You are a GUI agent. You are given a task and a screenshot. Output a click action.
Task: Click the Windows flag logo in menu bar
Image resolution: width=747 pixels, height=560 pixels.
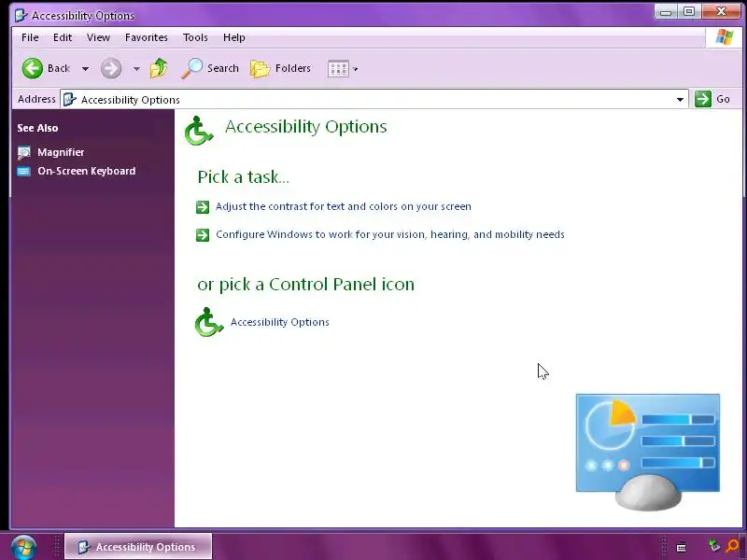[725, 37]
